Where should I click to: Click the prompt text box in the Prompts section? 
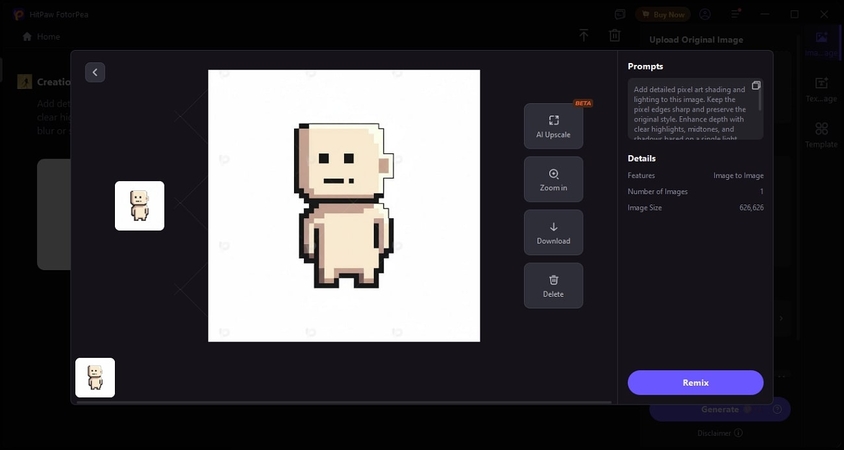690,110
